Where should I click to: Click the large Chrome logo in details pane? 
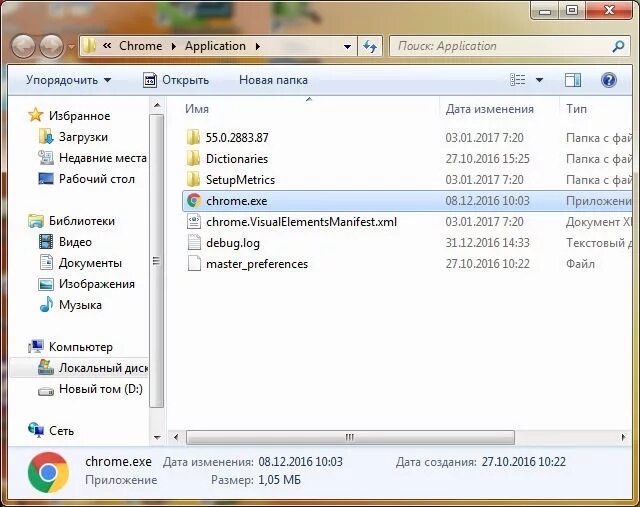pos(48,472)
